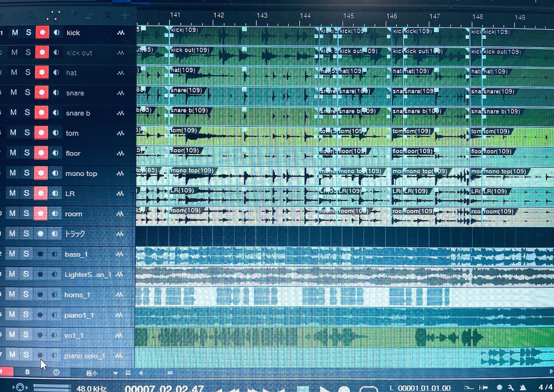Click the 4/4 time signature display
The height and width of the screenshot is (392, 554).
(x=545, y=387)
